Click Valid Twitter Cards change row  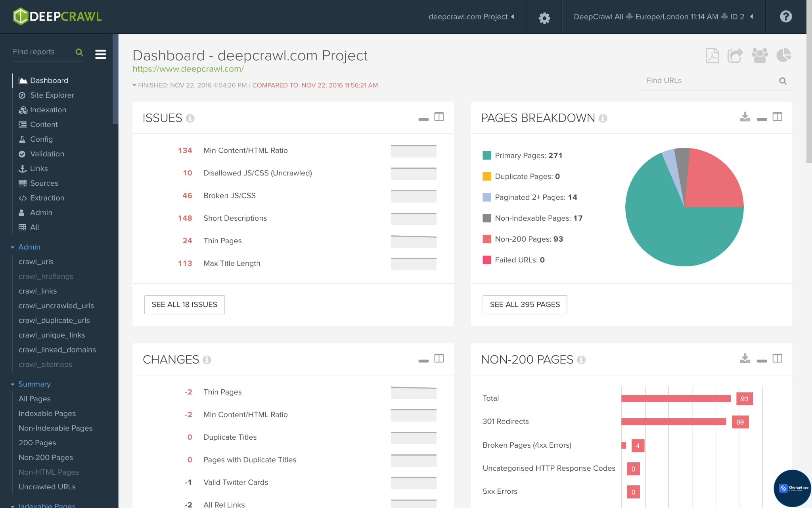pyautogui.click(x=293, y=483)
